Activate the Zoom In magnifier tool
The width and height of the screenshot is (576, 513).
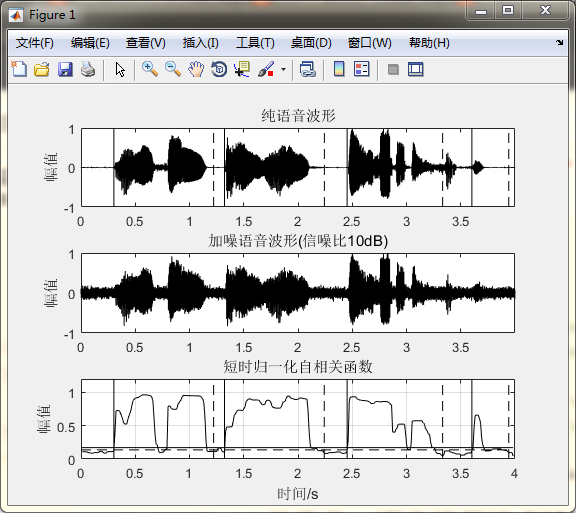point(150,69)
